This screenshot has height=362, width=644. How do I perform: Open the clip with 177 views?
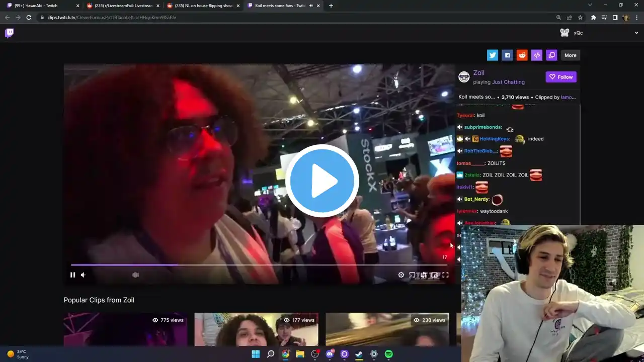(x=256, y=329)
